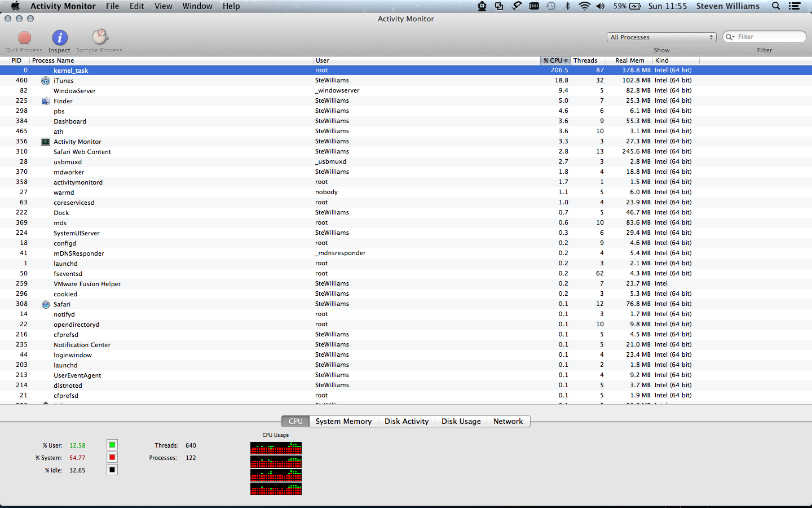Open the File menu
This screenshot has height=508, width=812.
point(112,6)
